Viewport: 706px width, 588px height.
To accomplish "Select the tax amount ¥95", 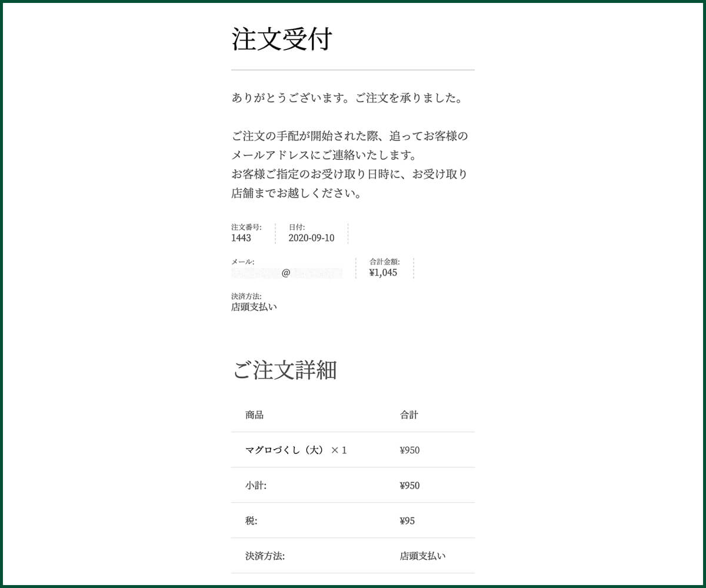I will point(407,521).
